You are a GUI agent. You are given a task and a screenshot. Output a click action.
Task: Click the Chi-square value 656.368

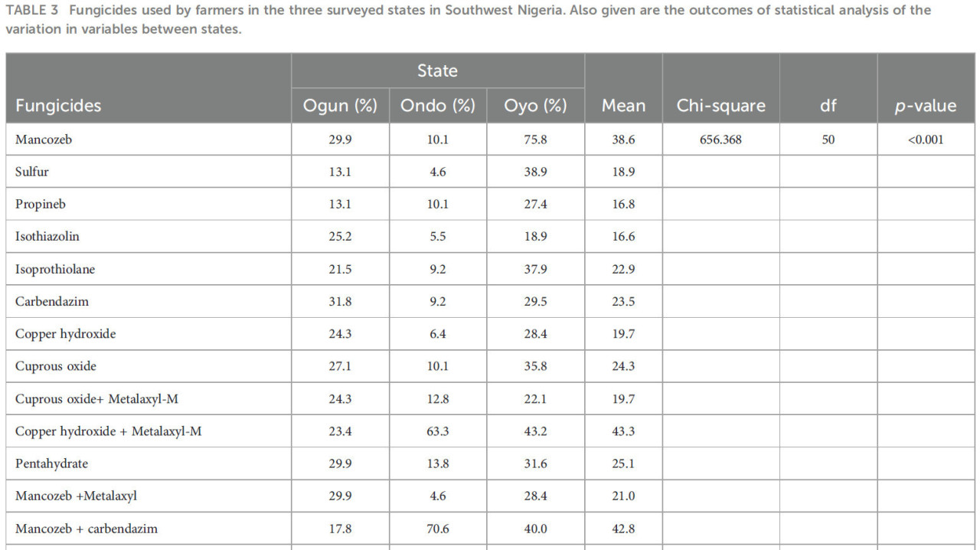(x=720, y=139)
